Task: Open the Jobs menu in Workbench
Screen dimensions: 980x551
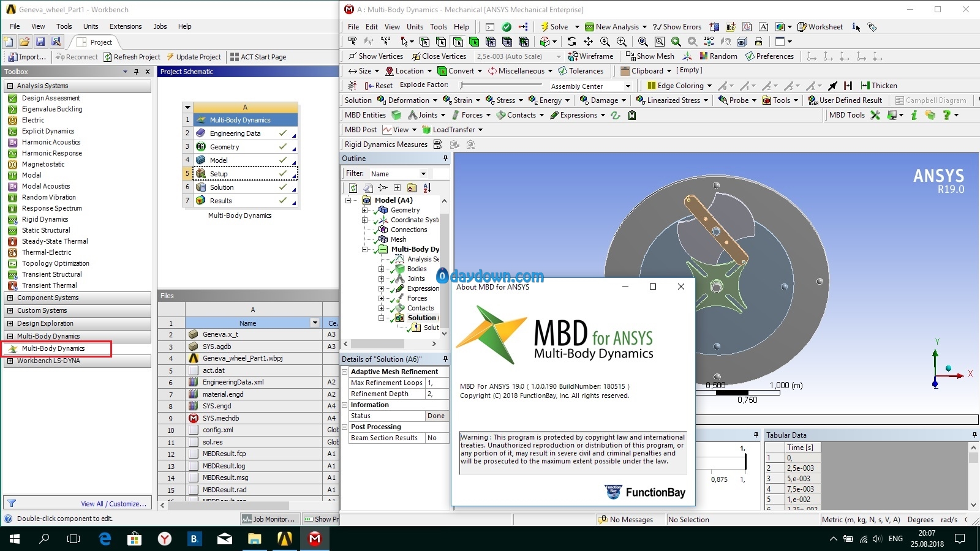Action: point(160,26)
